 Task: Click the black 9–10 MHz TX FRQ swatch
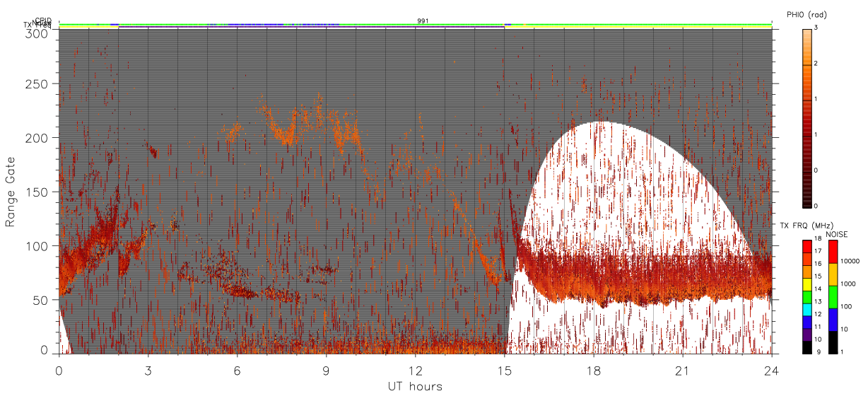807,347
